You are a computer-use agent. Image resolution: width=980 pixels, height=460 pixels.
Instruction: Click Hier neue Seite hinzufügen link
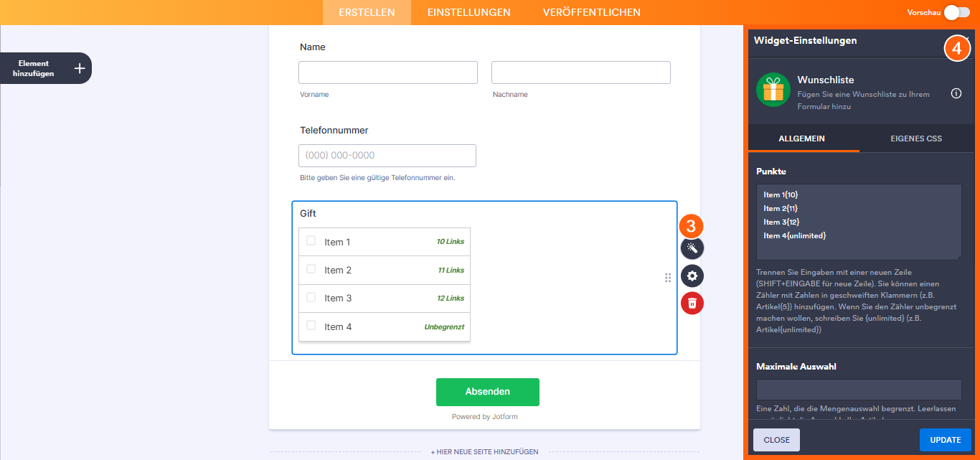pos(484,452)
